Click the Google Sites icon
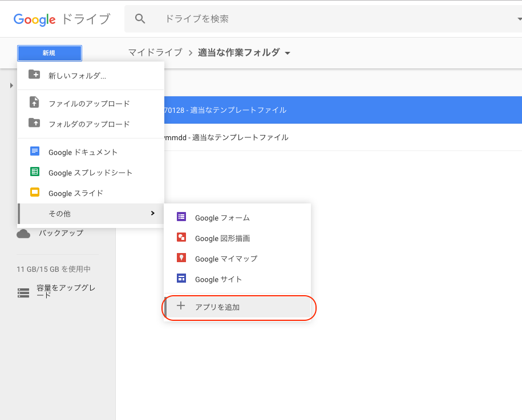Viewport: 522px width, 420px height. (x=181, y=278)
